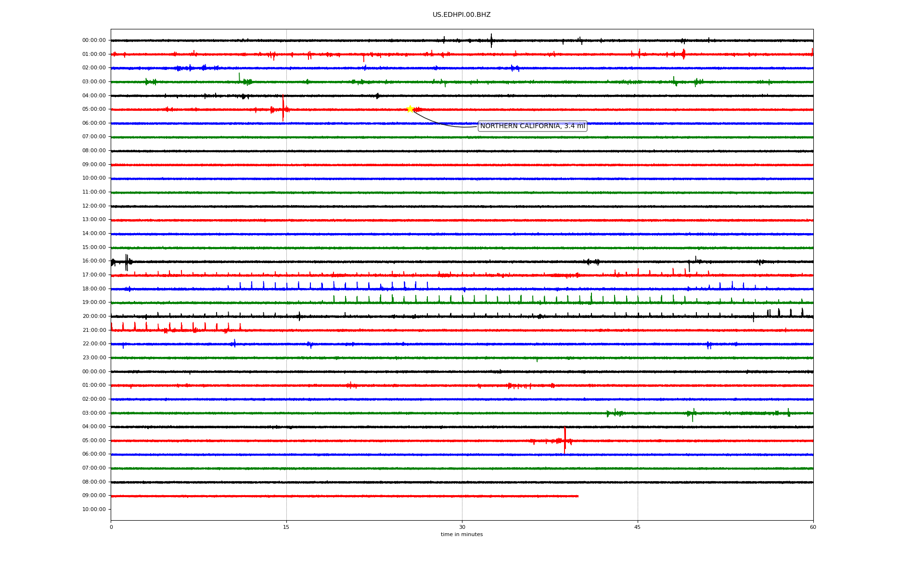Click the 22:00:00 time label
Image resolution: width=924 pixels, height=578 pixels.
point(94,344)
